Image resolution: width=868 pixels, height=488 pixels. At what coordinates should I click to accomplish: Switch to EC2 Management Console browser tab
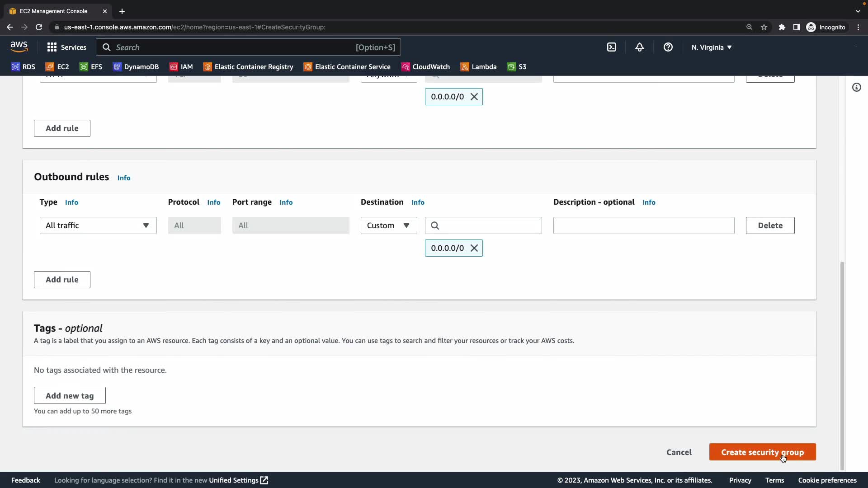click(53, 11)
